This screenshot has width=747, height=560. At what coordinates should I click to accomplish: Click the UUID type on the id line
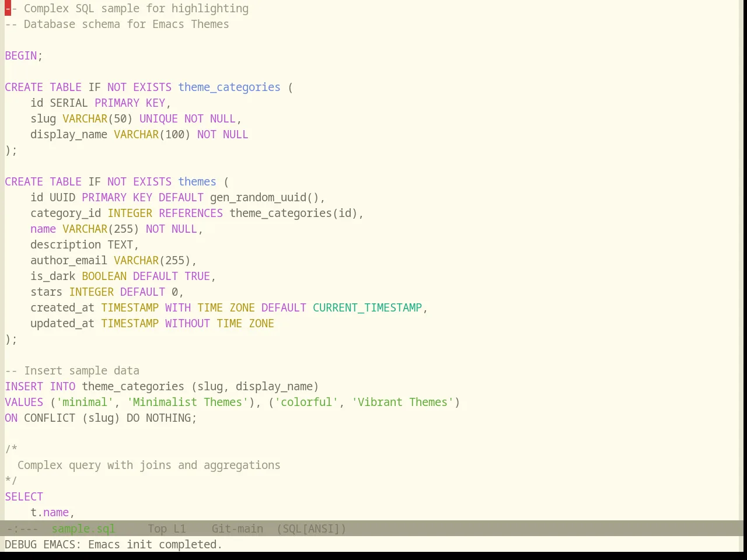tap(62, 197)
